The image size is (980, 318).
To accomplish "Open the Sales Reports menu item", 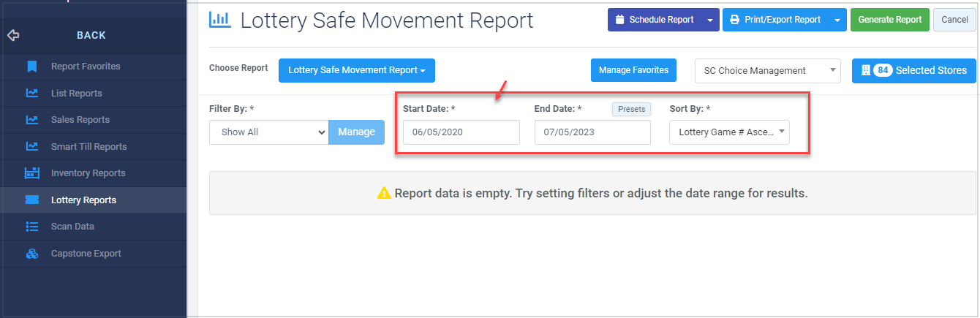I will click(80, 120).
